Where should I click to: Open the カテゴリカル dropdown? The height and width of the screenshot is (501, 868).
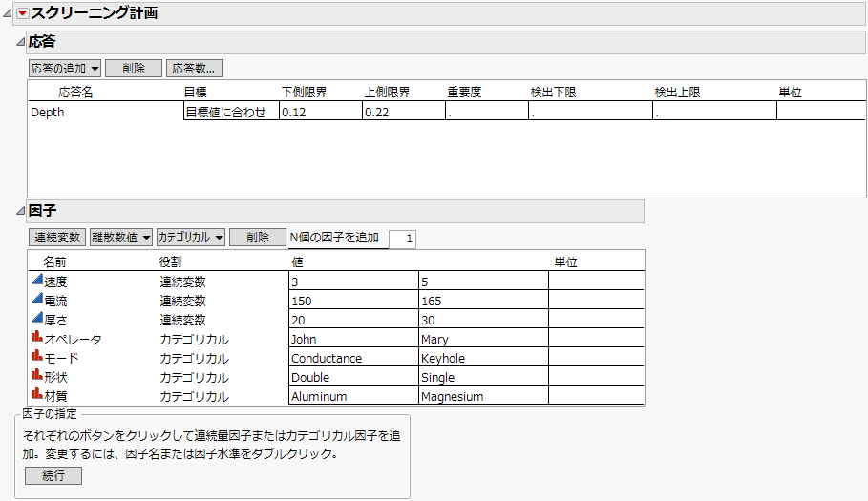coord(190,238)
